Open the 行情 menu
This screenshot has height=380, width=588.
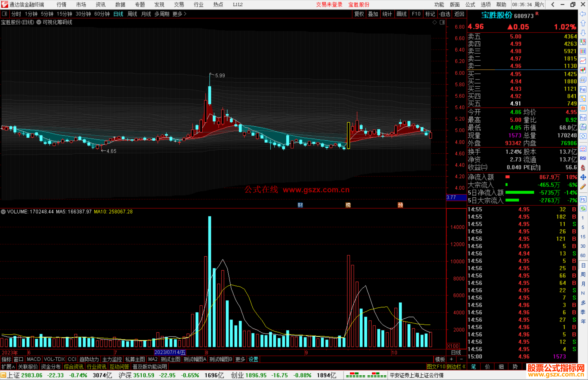click(62, 5)
